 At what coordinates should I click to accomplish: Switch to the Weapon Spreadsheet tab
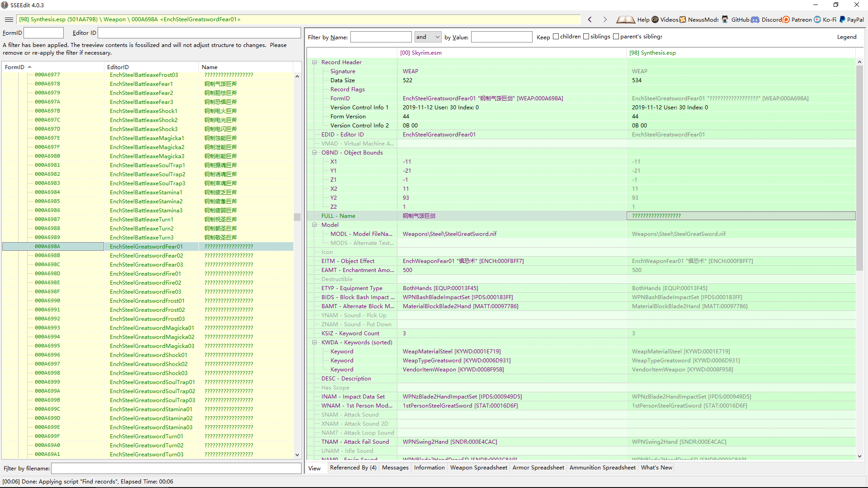(478, 468)
